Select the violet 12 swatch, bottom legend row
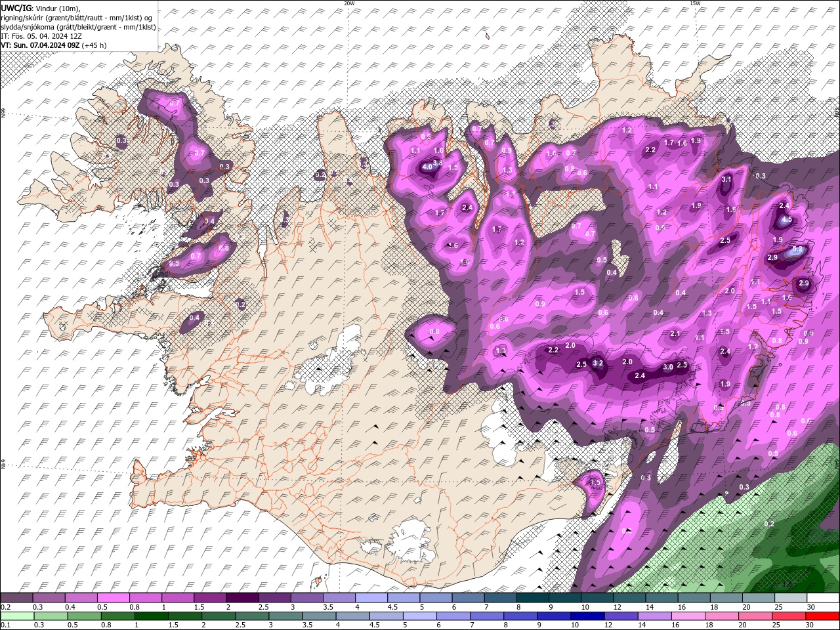Viewport: 840px width, 630px height. click(x=621, y=616)
